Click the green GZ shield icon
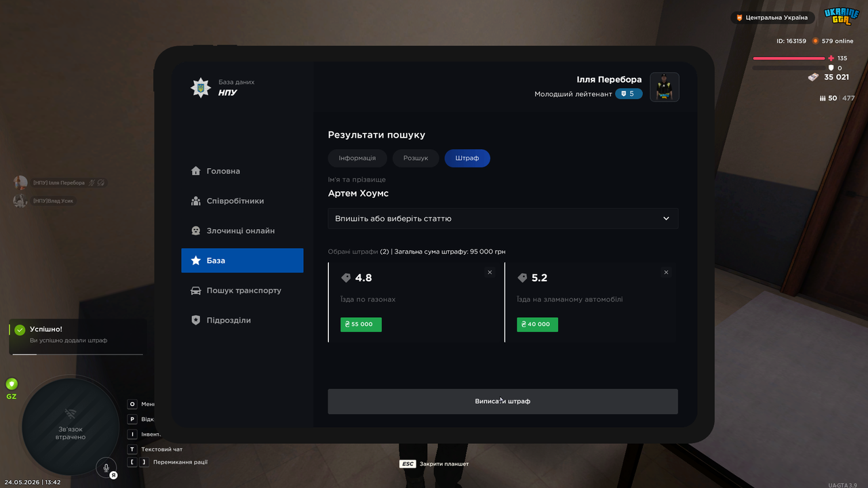Viewport: 868px width, 488px height. pyautogui.click(x=12, y=384)
